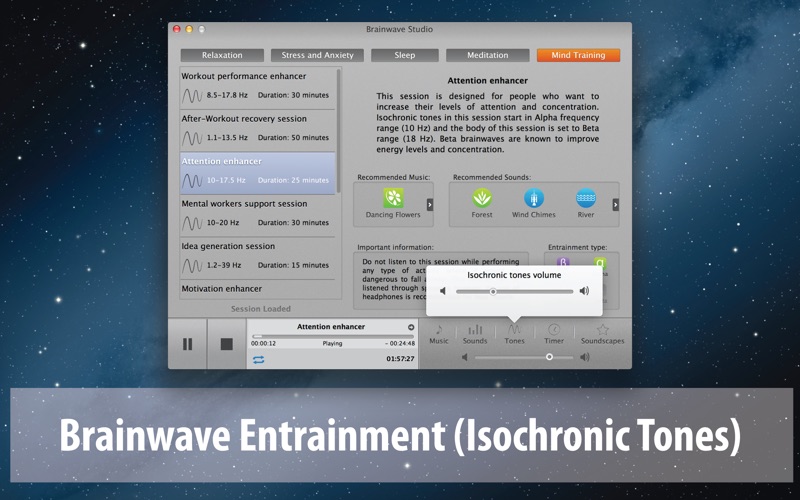This screenshot has height=500, width=800.
Task: Toggle the repeat loop icon
Action: click(x=259, y=359)
